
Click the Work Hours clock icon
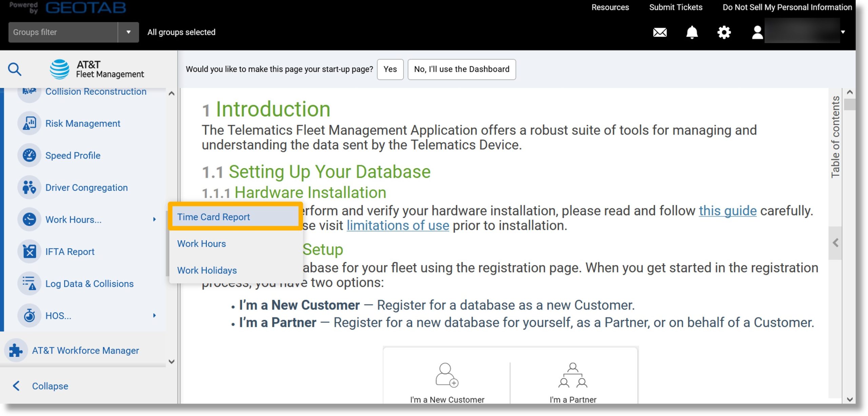tap(29, 220)
